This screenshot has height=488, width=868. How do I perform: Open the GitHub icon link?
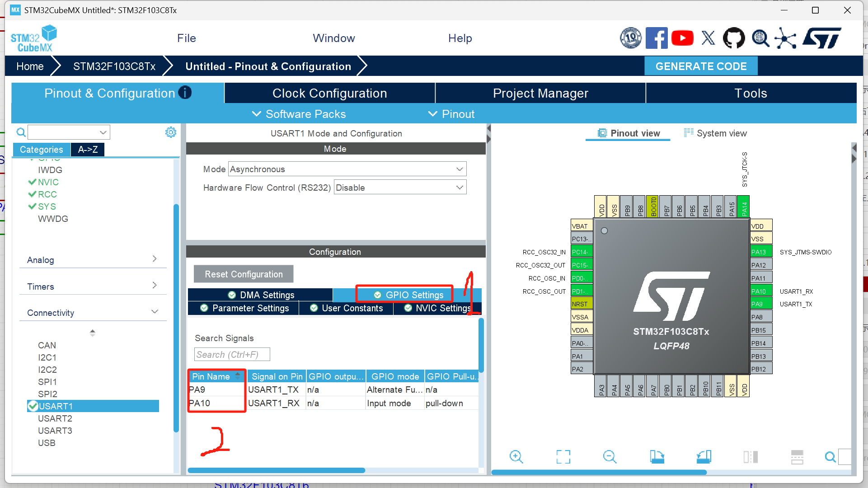point(734,38)
